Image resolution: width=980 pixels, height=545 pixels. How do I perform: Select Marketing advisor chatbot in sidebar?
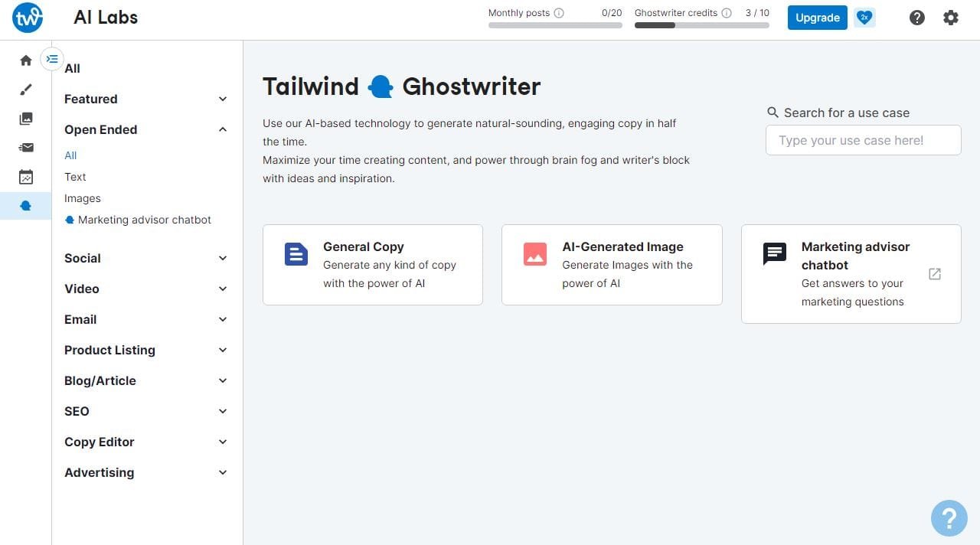click(144, 220)
